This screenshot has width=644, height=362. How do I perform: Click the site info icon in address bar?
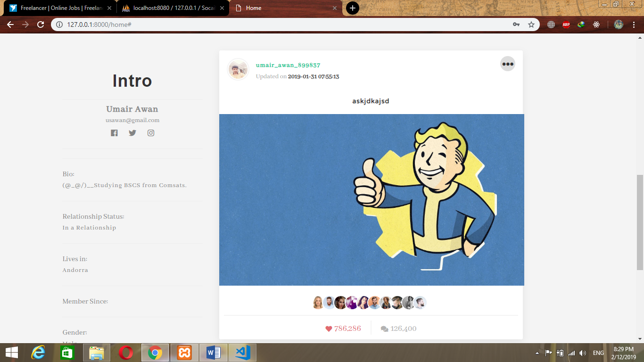click(x=59, y=25)
